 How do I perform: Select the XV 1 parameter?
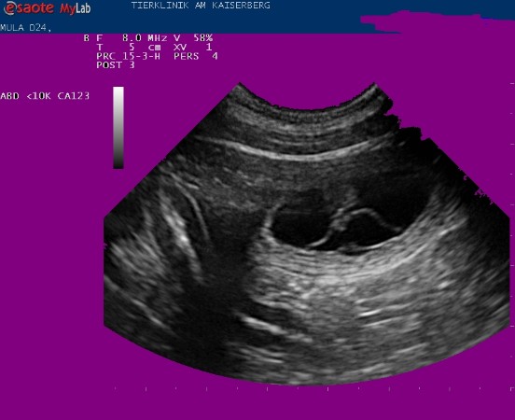pyautogui.click(x=193, y=47)
